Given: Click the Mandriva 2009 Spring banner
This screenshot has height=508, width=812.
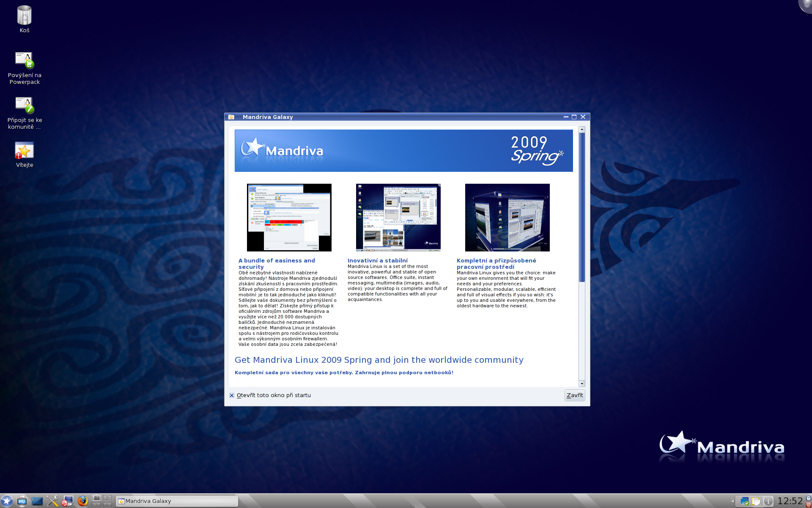Looking at the screenshot, I should tap(404, 151).
